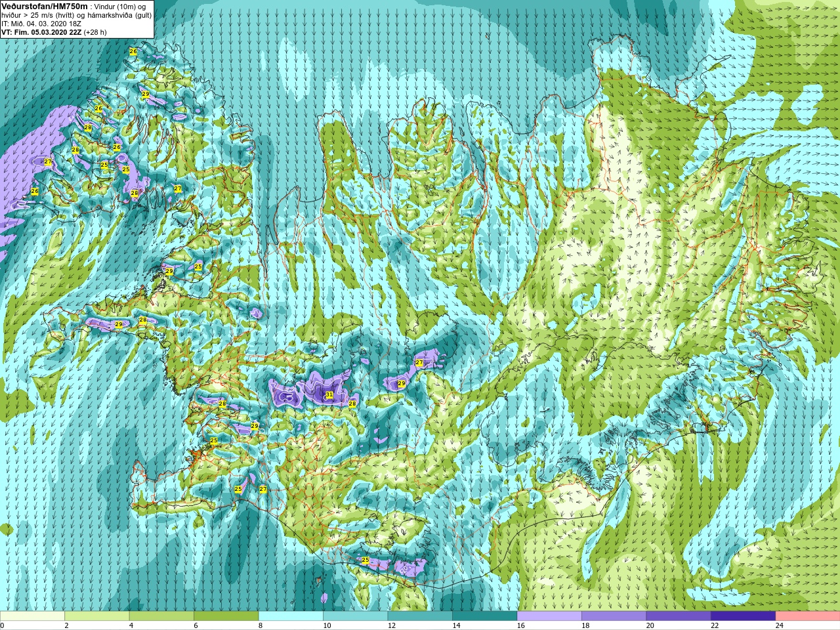
Task: Click the legend scale label 16
Action: pos(520,625)
